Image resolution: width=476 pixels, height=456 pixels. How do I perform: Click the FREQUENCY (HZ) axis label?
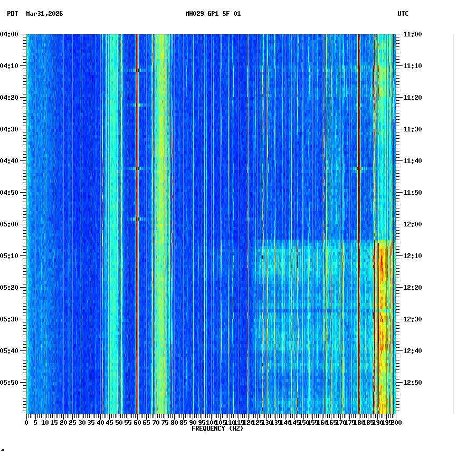tap(217, 429)
